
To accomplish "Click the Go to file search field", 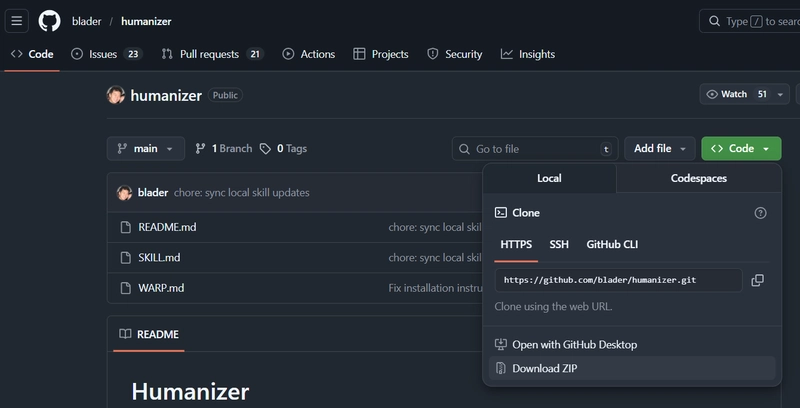I will 535,149.
